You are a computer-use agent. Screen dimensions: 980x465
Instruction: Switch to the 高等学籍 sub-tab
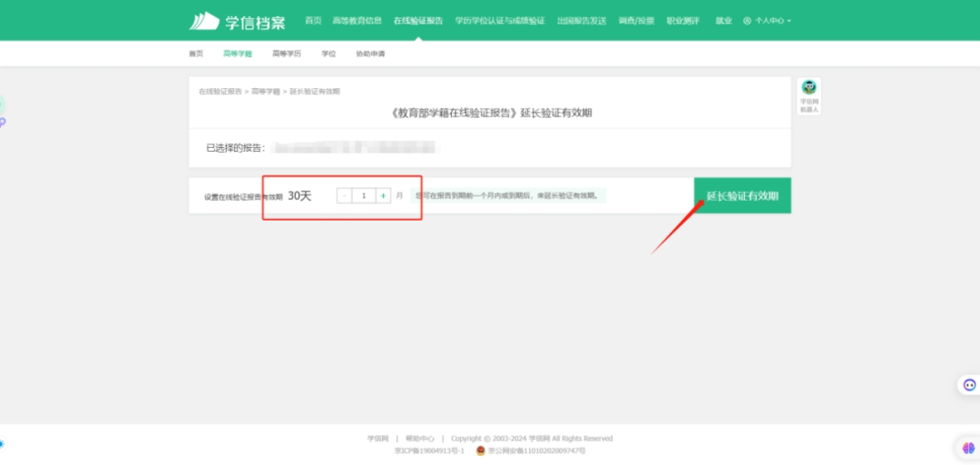tap(238, 54)
